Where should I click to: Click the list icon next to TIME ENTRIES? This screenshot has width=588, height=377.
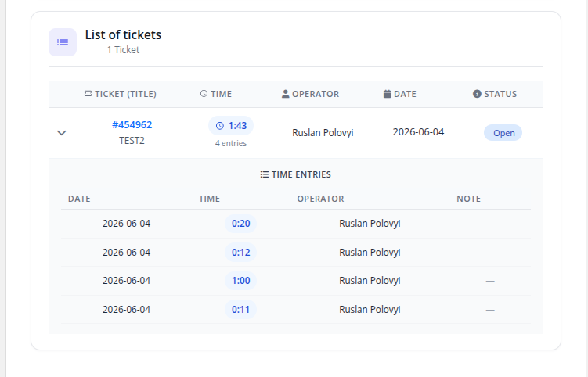[265, 174]
